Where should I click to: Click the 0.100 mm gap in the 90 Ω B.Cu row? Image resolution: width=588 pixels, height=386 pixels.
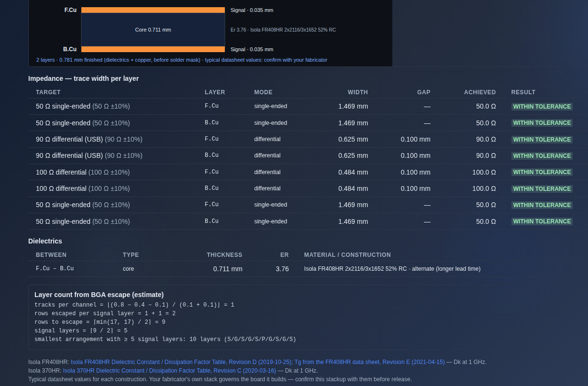416,155
